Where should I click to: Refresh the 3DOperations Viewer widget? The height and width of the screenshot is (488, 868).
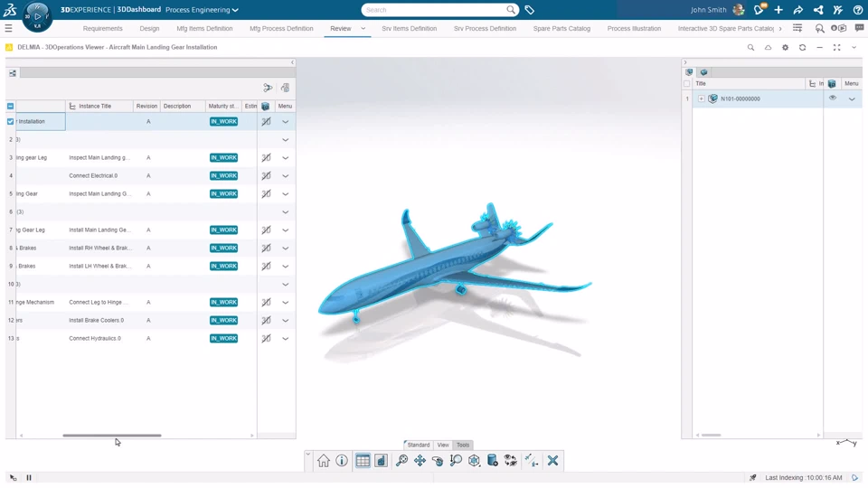click(x=802, y=48)
